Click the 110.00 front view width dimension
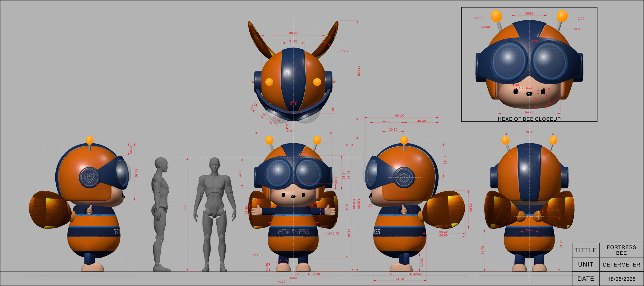The height and width of the screenshot is (286, 644). tap(291, 131)
